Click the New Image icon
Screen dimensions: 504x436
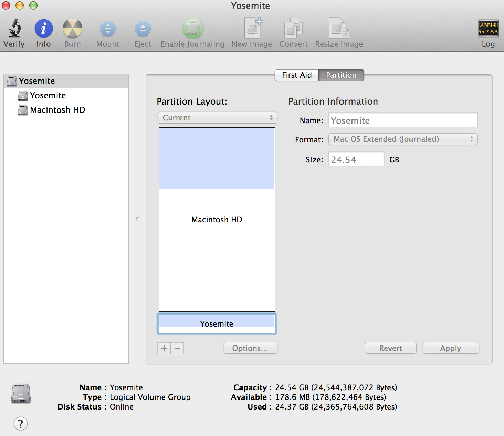click(x=253, y=28)
